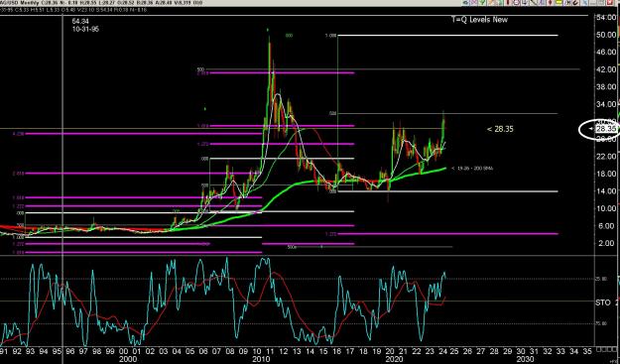This screenshot has height=364, width=620.
Task: Click the OHLC data readout line below title
Action: point(73,10)
